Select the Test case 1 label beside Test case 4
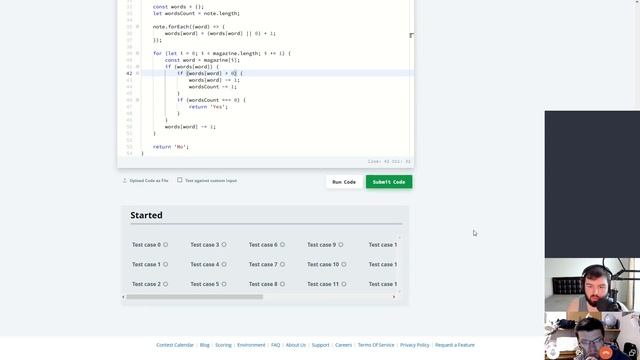640x360 pixels. click(146, 264)
